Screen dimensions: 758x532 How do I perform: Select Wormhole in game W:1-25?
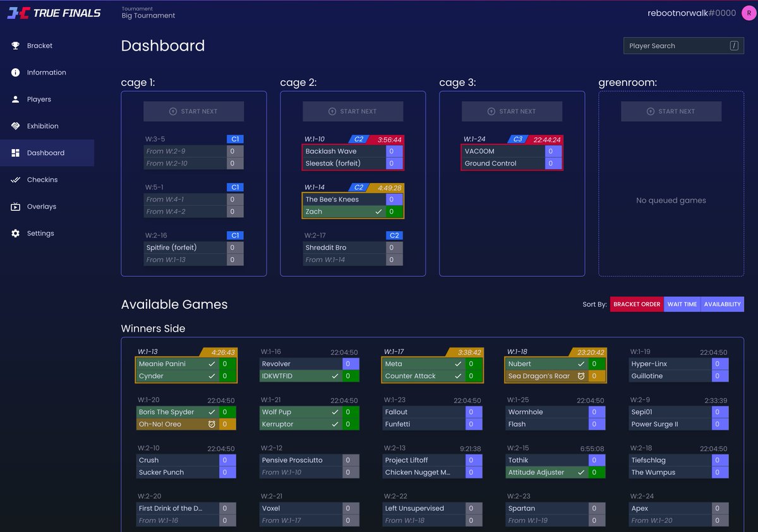(x=548, y=412)
